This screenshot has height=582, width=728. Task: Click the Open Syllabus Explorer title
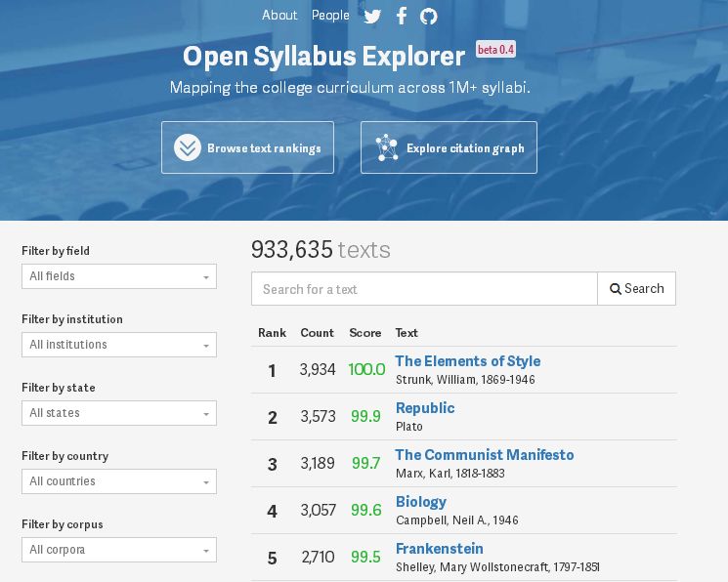point(324,57)
